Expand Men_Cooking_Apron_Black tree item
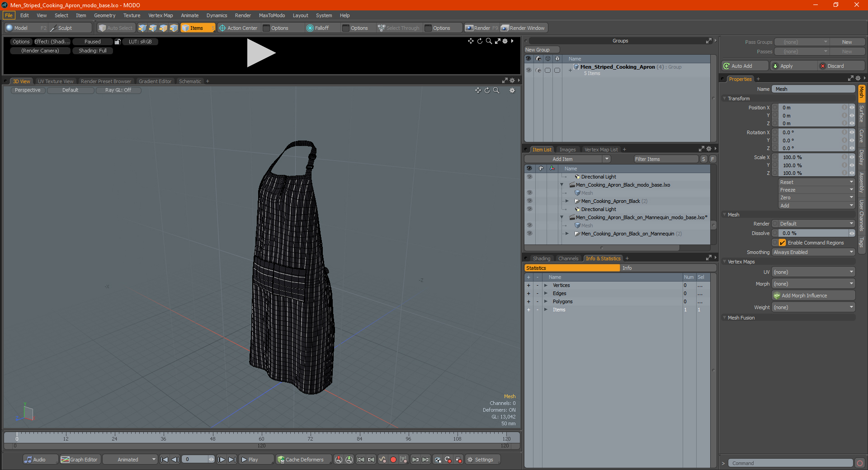Screen dimensions: 868x470 (x=567, y=201)
